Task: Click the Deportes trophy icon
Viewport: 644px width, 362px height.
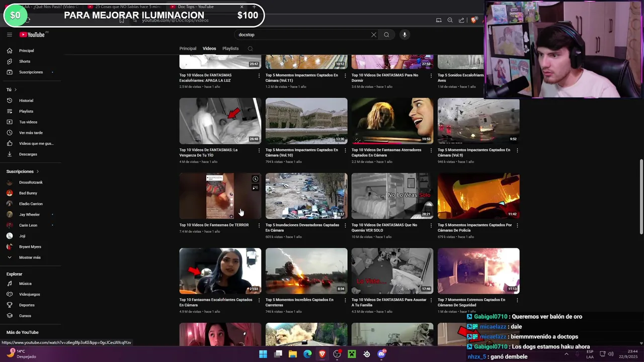Action: tap(9, 305)
